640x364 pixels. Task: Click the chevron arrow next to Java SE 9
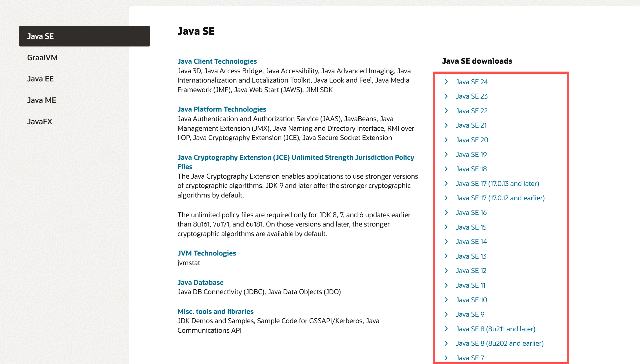pos(446,314)
